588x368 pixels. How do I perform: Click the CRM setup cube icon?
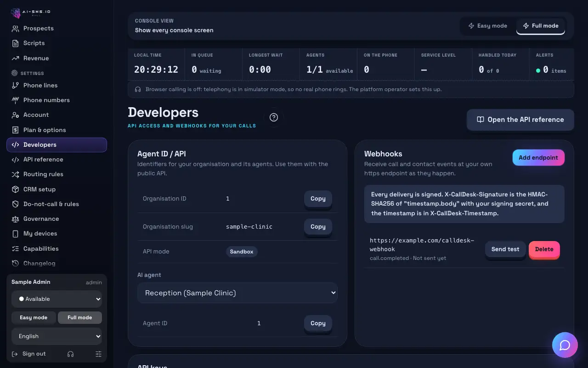pos(15,189)
